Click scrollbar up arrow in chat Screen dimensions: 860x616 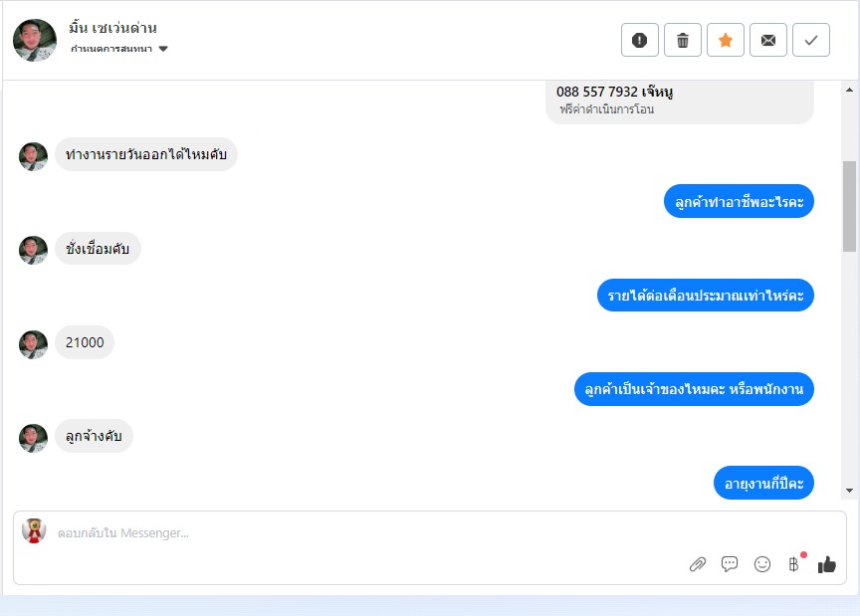pyautogui.click(x=849, y=90)
